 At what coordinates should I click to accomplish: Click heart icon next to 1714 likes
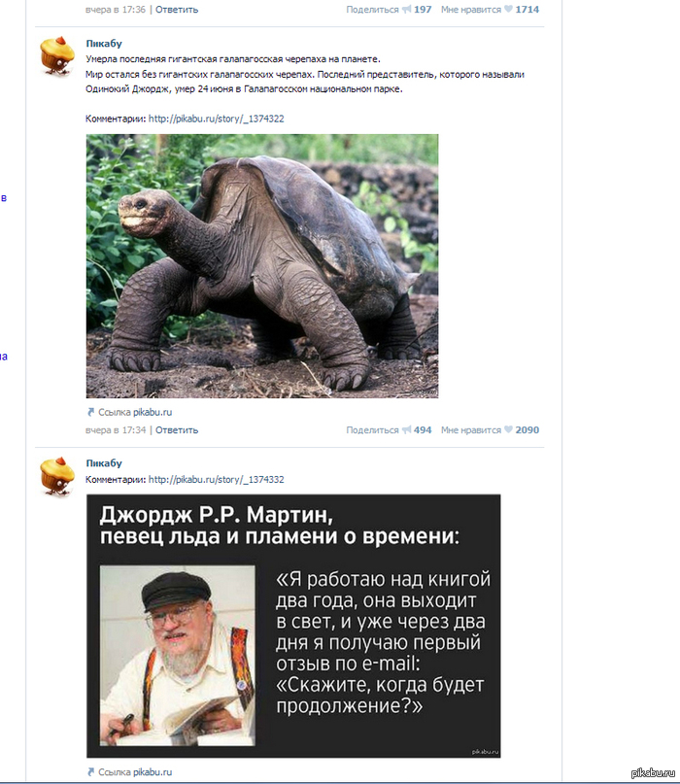coord(508,9)
